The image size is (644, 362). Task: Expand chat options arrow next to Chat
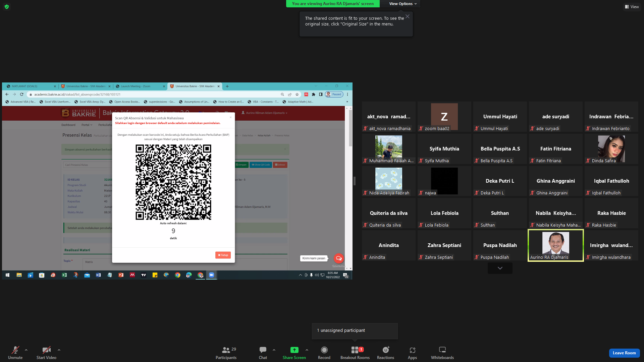coord(274,350)
